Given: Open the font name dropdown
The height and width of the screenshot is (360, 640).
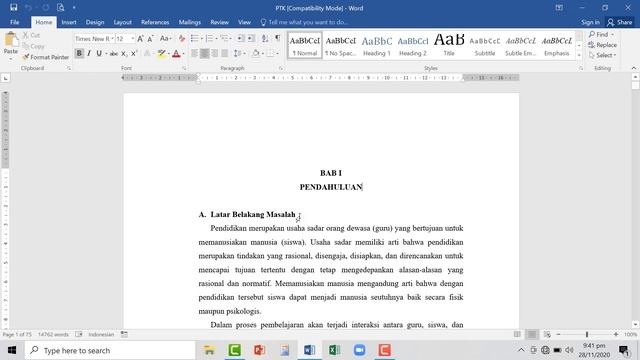Looking at the screenshot, I should coord(112,39).
